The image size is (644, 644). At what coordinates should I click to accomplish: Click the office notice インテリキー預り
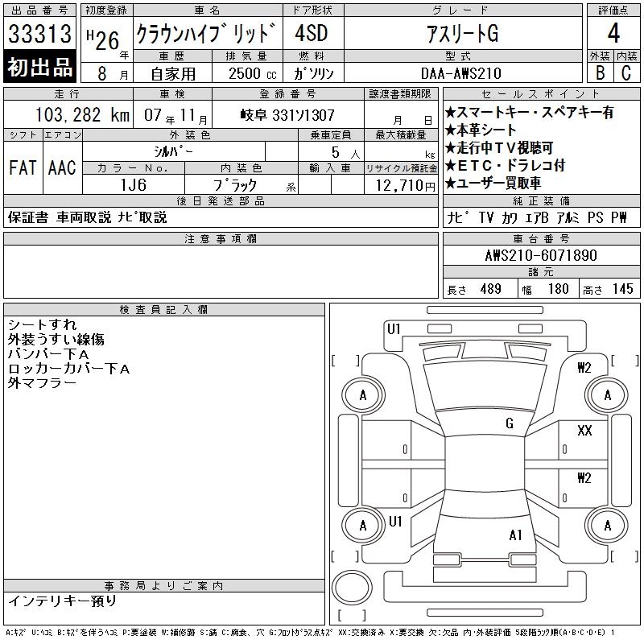[63, 601]
